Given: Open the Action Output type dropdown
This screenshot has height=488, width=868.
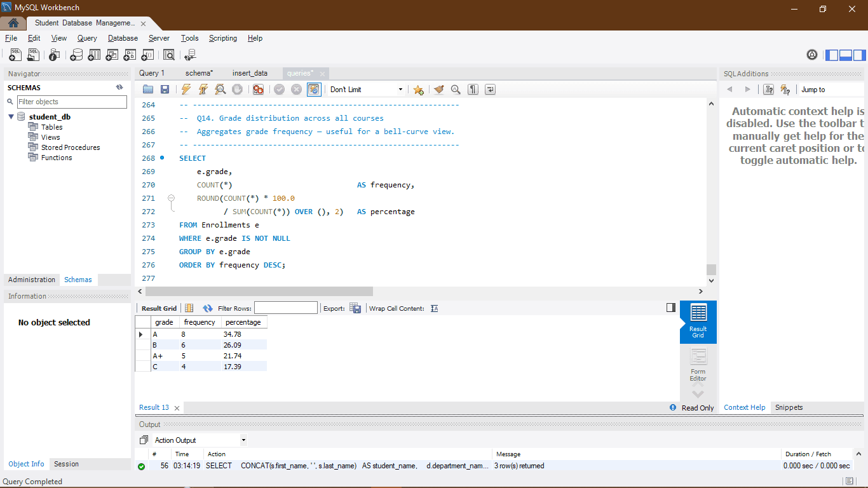Looking at the screenshot, I should click(200, 440).
